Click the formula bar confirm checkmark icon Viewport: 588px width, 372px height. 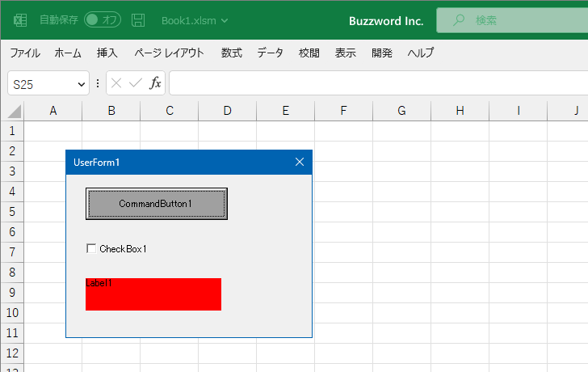[136, 83]
